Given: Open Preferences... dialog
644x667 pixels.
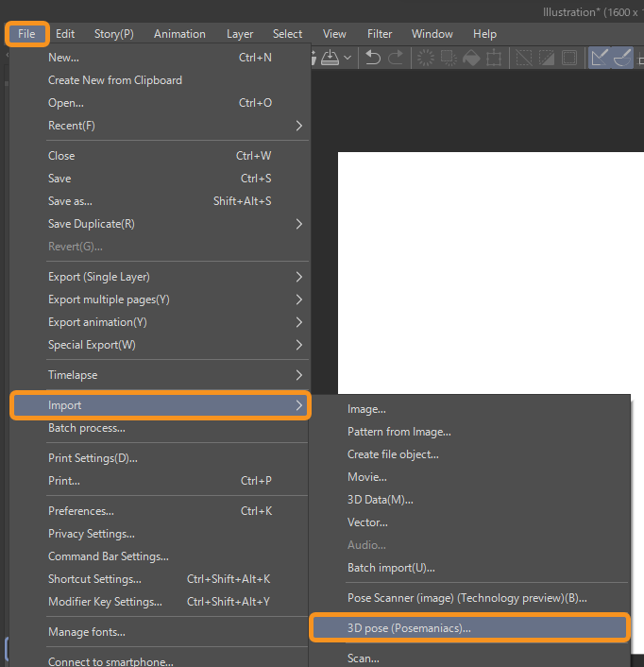Looking at the screenshot, I should point(160,511).
